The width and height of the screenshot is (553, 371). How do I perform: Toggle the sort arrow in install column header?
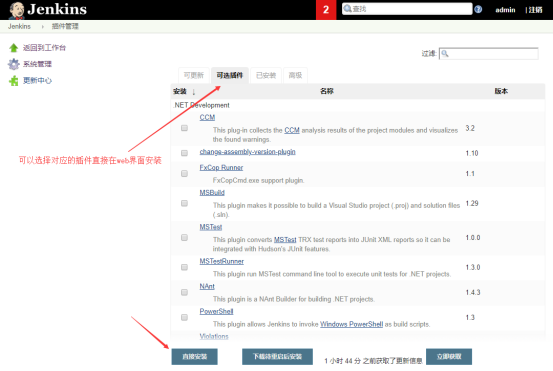(x=194, y=92)
